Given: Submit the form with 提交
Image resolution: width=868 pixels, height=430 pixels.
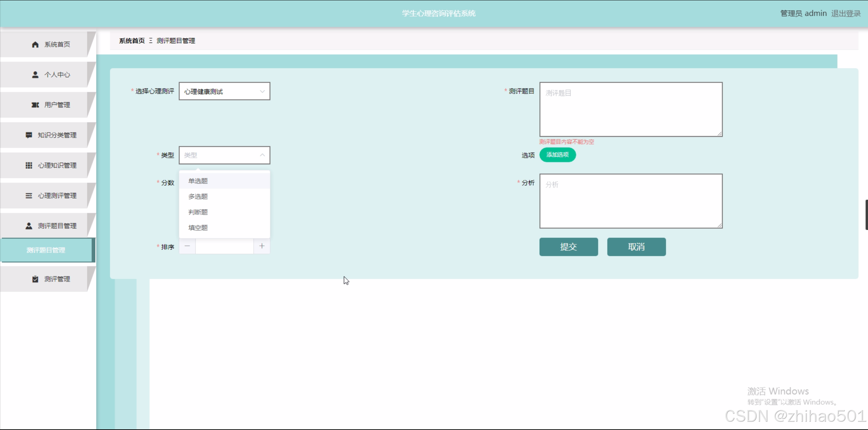Looking at the screenshot, I should tap(568, 247).
